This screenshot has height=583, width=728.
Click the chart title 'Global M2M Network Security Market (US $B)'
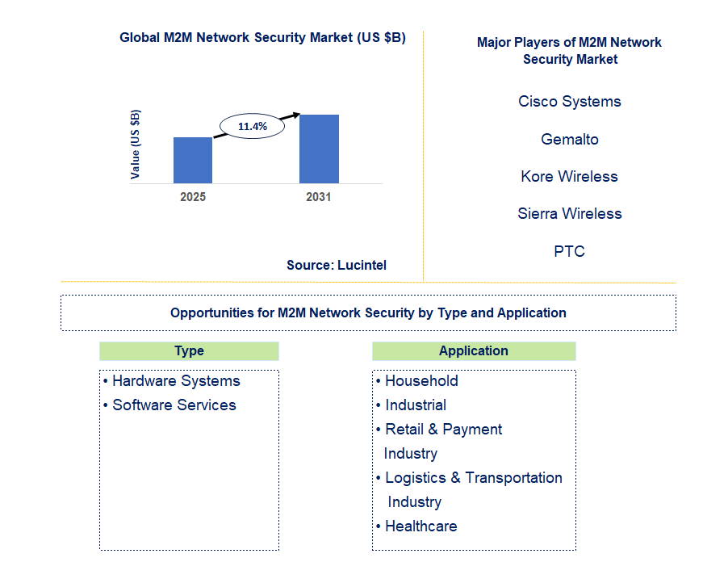click(262, 38)
